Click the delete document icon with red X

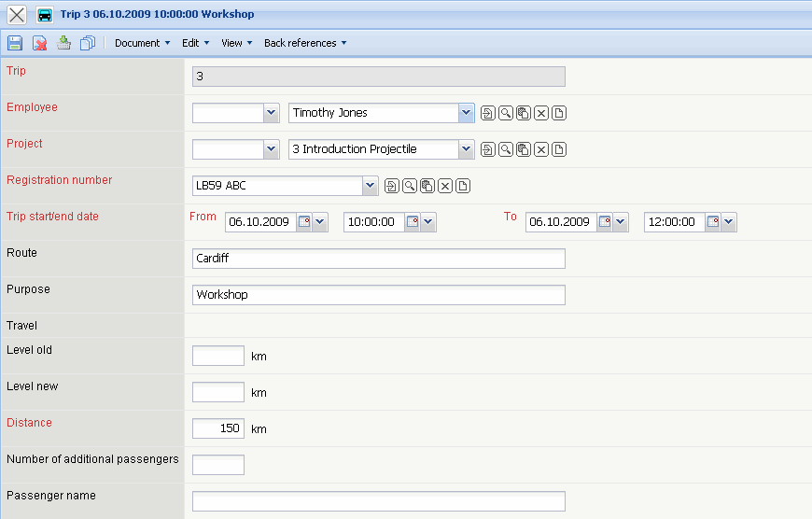[40, 43]
